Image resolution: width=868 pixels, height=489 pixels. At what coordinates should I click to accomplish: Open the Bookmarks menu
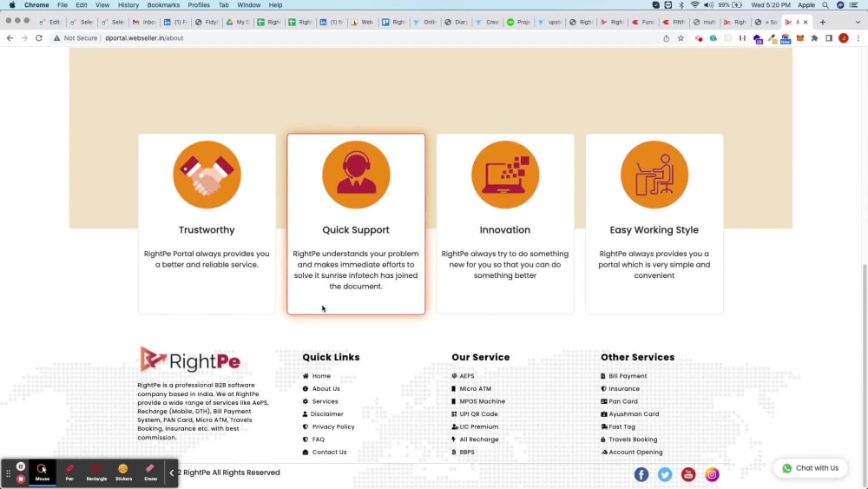tap(163, 5)
